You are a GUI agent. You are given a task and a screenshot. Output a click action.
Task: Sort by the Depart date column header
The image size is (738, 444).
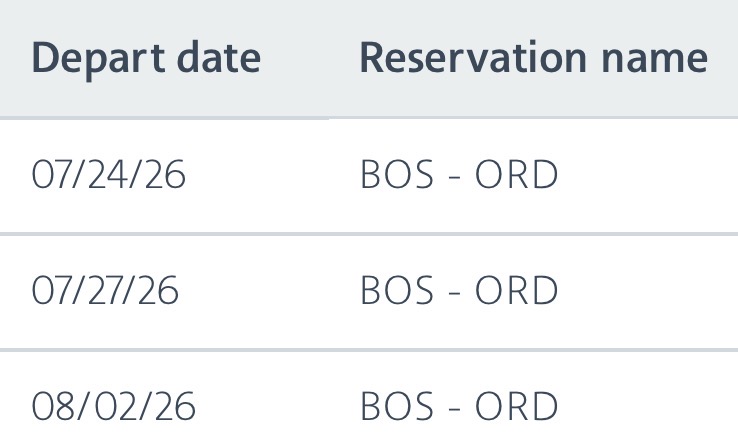pos(146,58)
